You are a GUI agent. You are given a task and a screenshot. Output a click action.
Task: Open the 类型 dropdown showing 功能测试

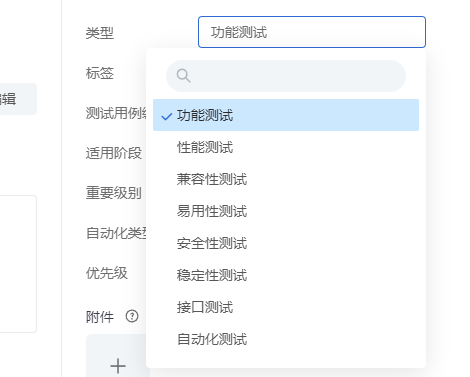[x=312, y=32]
